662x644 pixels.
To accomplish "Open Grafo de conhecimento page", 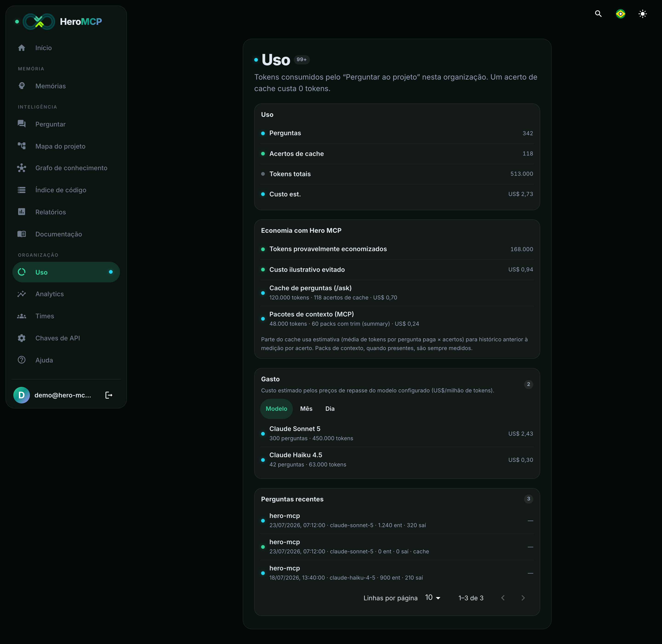I will point(66,168).
